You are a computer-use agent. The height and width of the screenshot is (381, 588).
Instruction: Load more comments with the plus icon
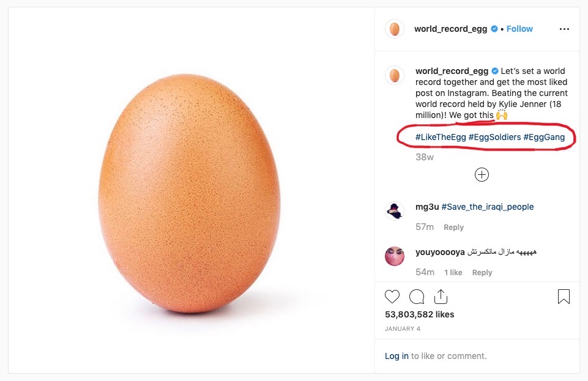[482, 175]
